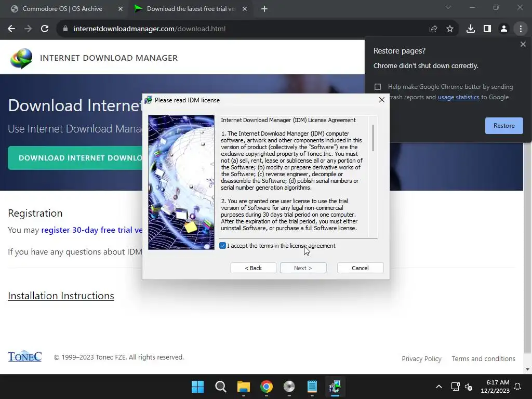Click Restore button in Chrome popup
The height and width of the screenshot is (399, 532).
coord(504,126)
